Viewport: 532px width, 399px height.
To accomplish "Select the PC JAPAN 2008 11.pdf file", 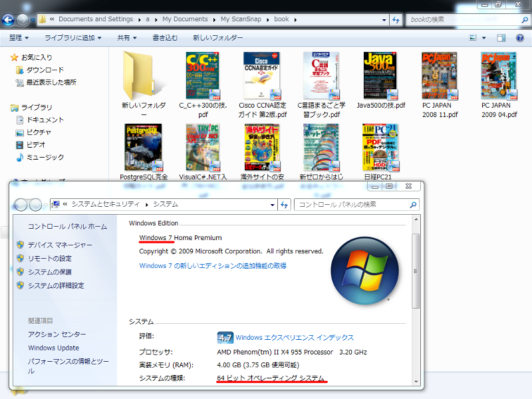I will pyautogui.click(x=440, y=84).
